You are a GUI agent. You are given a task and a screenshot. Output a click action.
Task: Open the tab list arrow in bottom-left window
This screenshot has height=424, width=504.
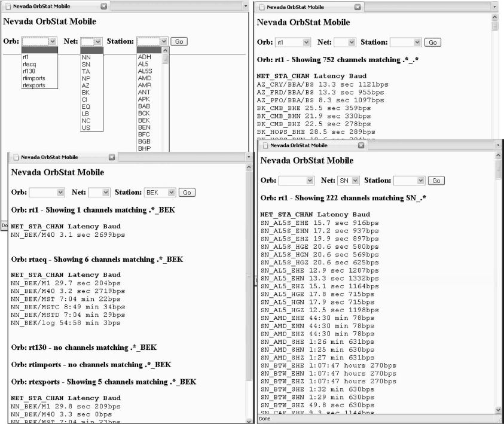pos(249,157)
